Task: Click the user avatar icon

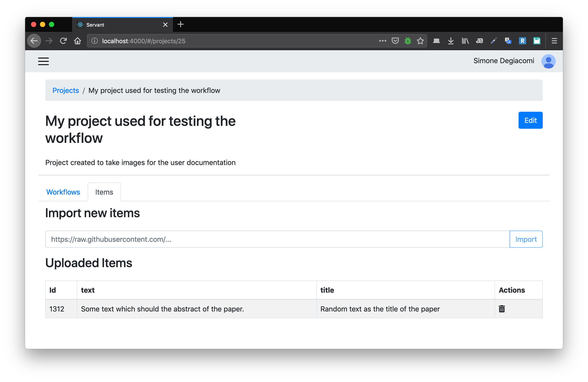Action: pos(548,61)
